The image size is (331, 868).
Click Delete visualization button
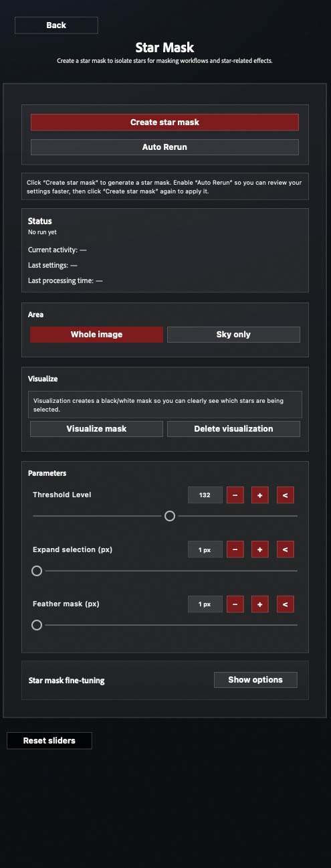tap(233, 429)
